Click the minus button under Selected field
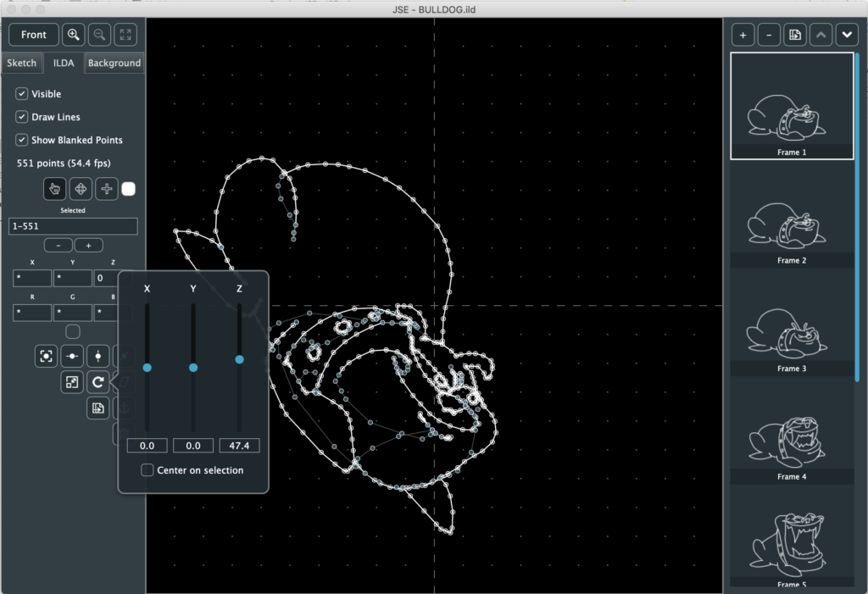 [58, 246]
